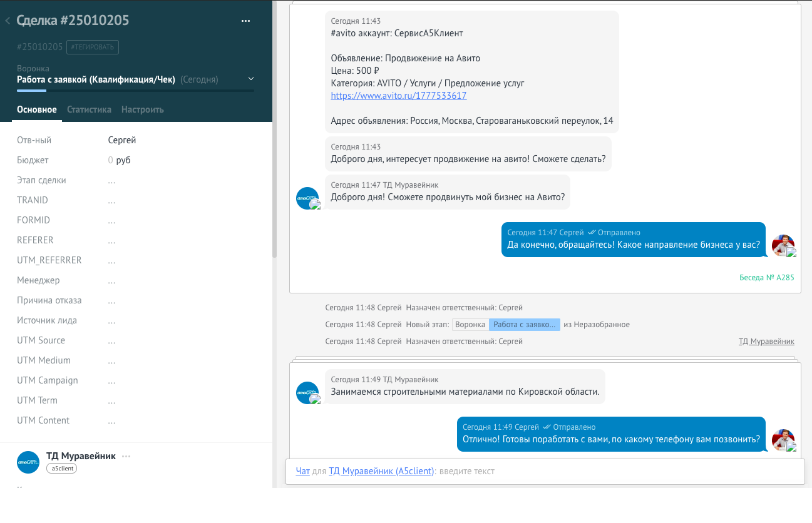Open the avito.ru/1777533617 listing link

point(399,96)
